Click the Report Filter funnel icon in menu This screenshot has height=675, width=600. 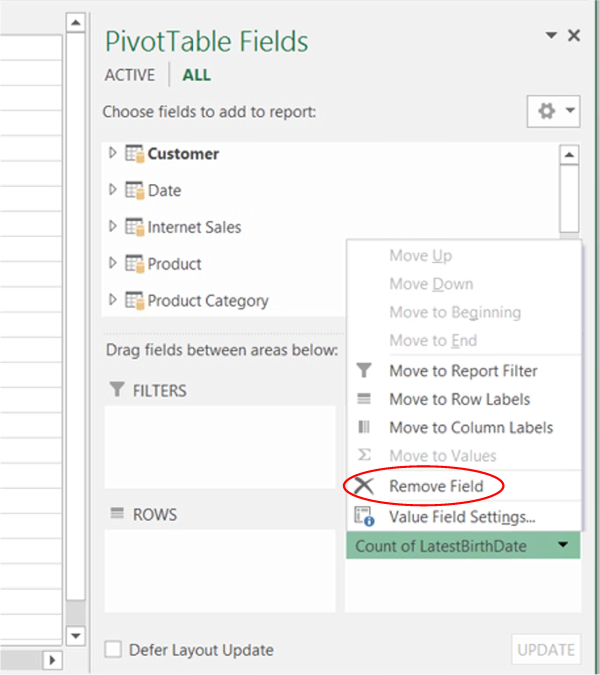point(364,371)
